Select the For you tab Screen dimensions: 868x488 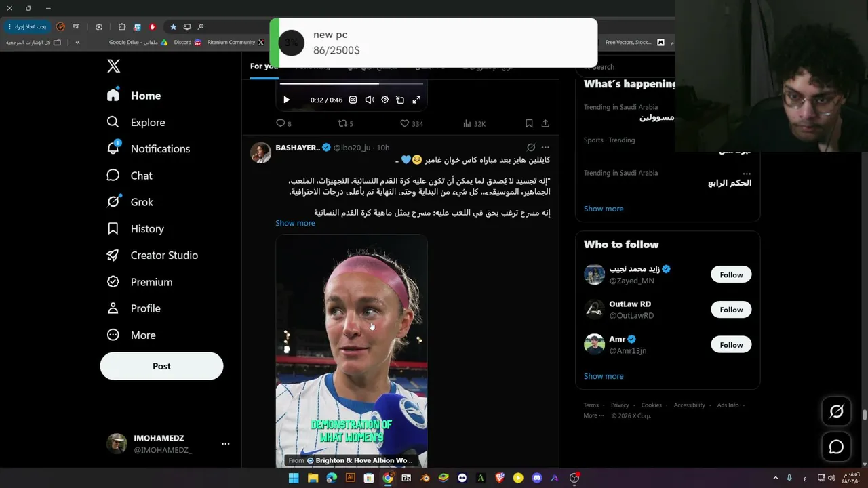click(263, 66)
